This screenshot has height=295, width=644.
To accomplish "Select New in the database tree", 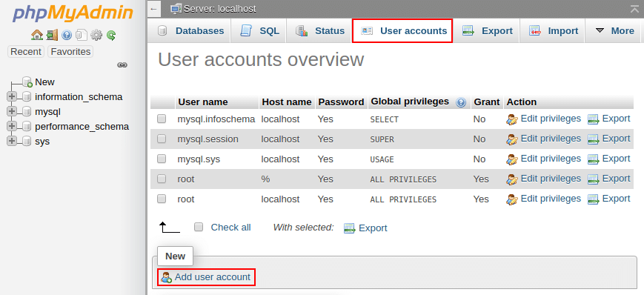I will pyautogui.click(x=44, y=82).
